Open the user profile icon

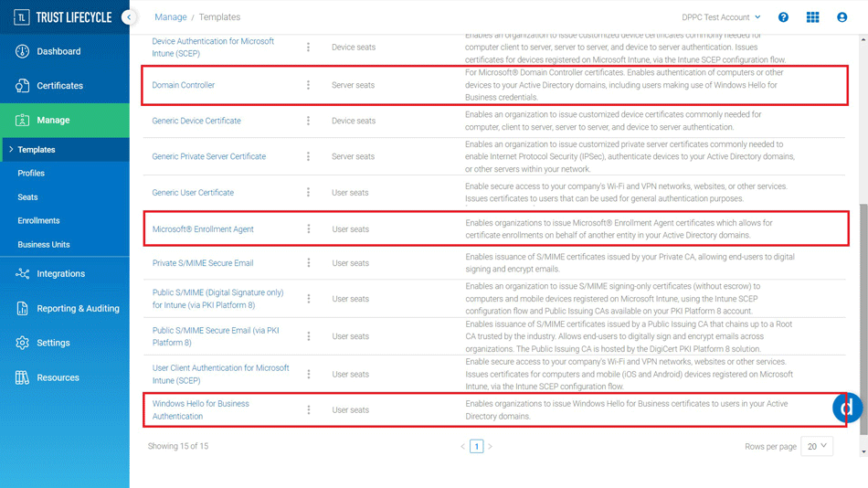point(842,17)
